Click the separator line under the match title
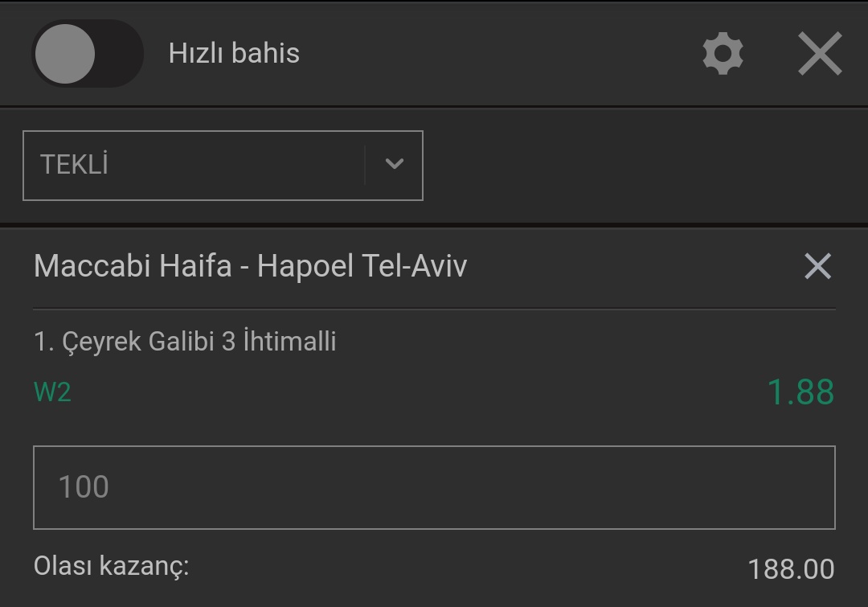868x607 pixels. click(434, 309)
